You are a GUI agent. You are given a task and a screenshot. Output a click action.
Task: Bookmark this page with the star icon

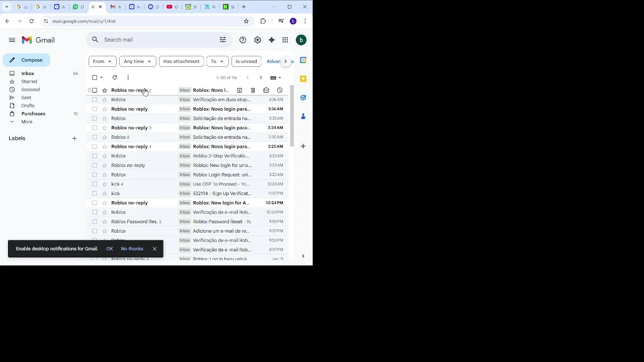point(246,21)
